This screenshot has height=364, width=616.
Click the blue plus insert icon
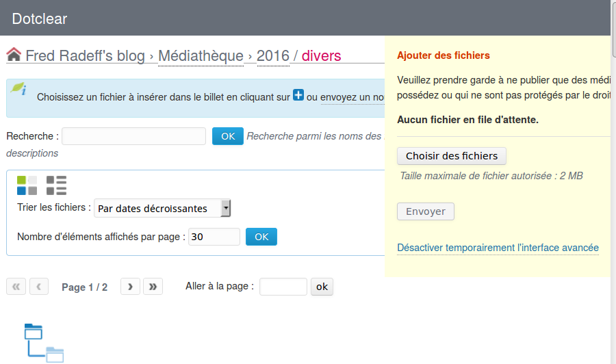click(298, 95)
